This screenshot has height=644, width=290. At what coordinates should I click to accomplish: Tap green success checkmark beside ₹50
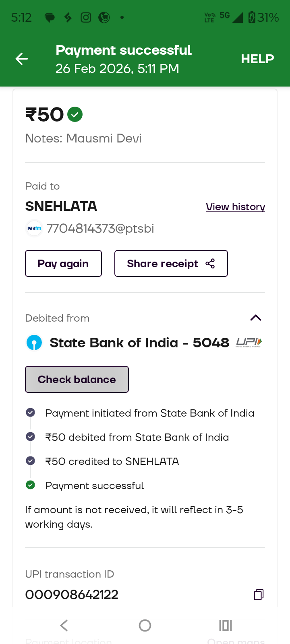[75, 115]
